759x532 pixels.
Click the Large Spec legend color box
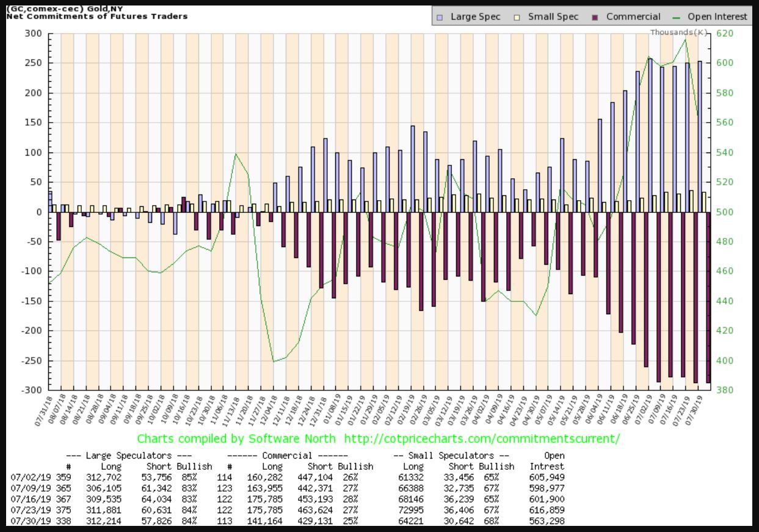coord(441,17)
